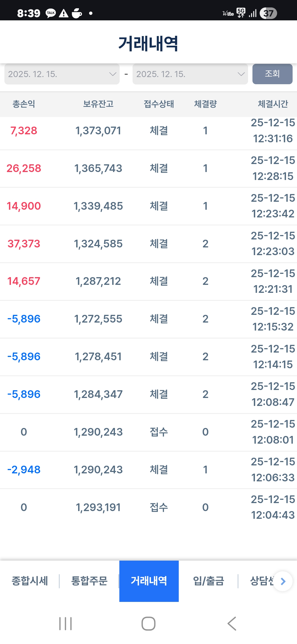Click the 체결시간 column header
The height and width of the screenshot is (644, 297).
(x=273, y=104)
